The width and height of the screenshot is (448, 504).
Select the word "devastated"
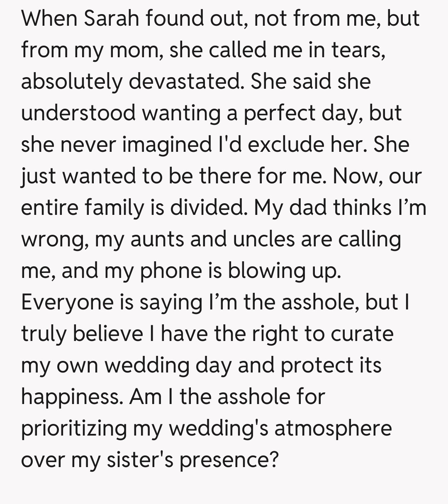184,81
